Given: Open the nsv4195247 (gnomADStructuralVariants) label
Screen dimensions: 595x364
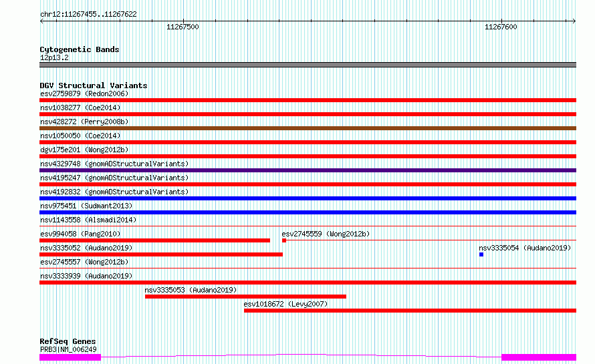Looking at the screenshot, I should (x=114, y=178).
